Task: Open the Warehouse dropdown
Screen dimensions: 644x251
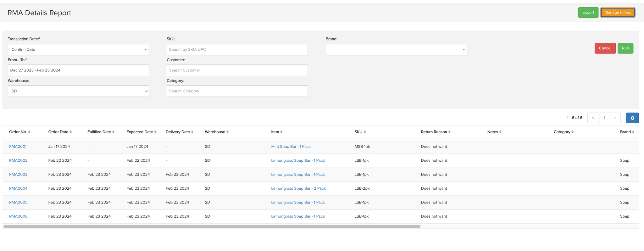Action: pyautogui.click(x=78, y=91)
